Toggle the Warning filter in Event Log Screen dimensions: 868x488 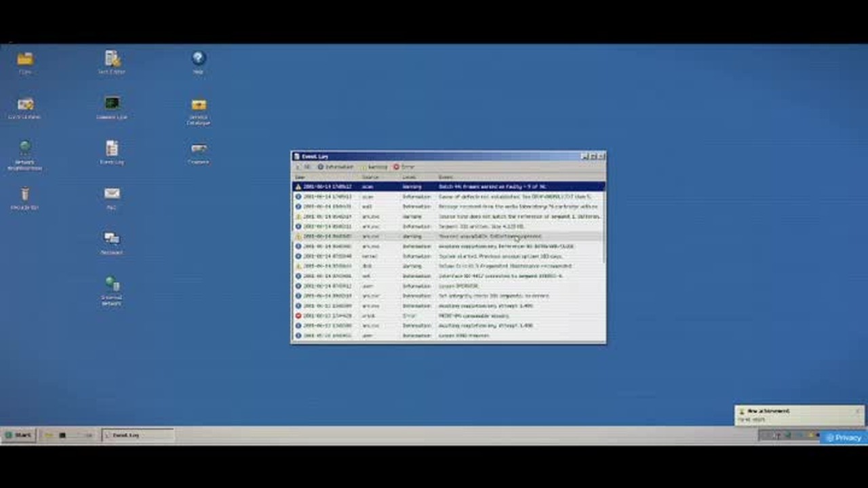374,167
